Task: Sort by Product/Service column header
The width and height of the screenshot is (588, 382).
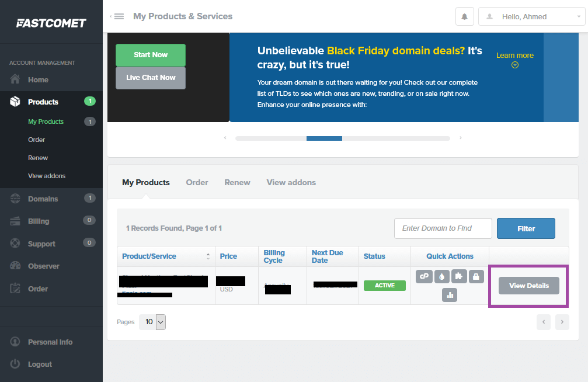Action: tap(166, 256)
